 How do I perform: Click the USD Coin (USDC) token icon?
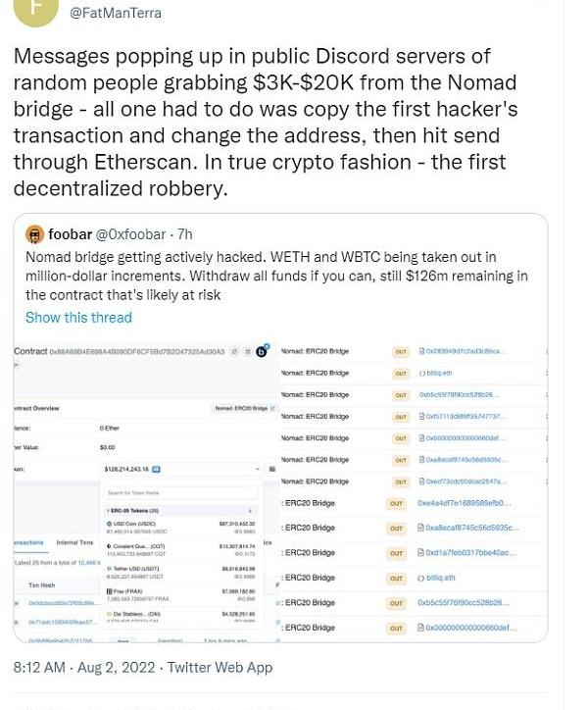(x=109, y=524)
